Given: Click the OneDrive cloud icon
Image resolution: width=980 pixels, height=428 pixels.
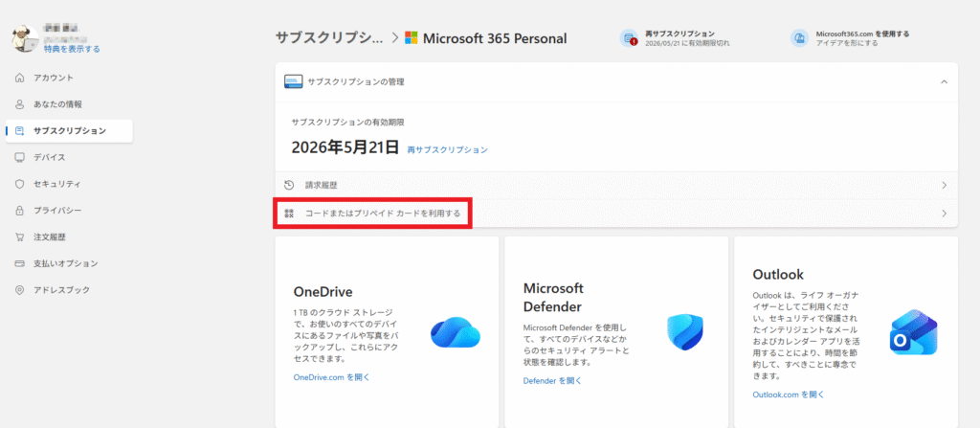Looking at the screenshot, I should 455,333.
